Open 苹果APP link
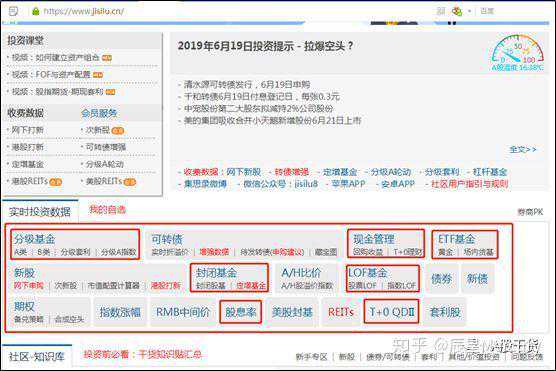Screen dimensions: 556x371 348,184
